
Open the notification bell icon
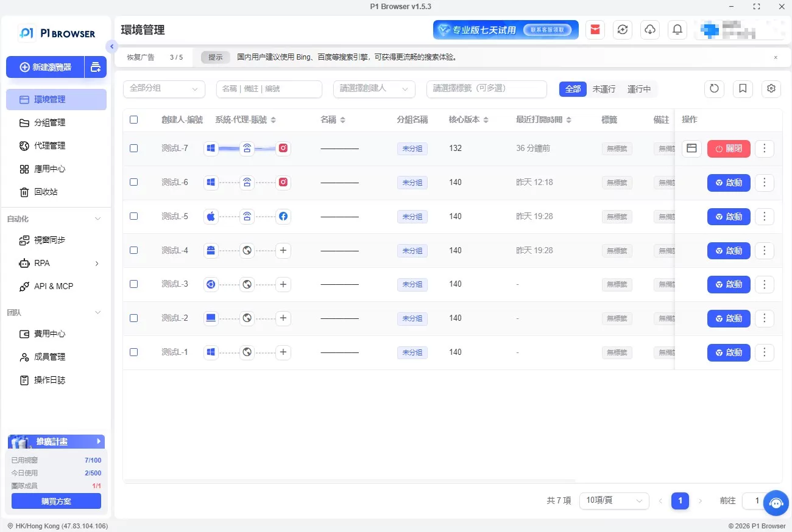[x=677, y=30]
